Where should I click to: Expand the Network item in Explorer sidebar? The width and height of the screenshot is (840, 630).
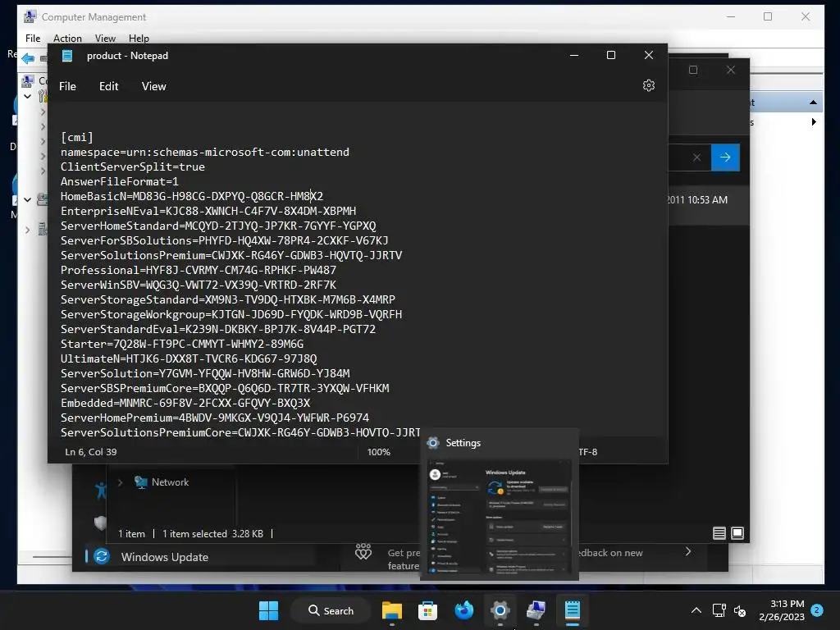click(x=121, y=482)
